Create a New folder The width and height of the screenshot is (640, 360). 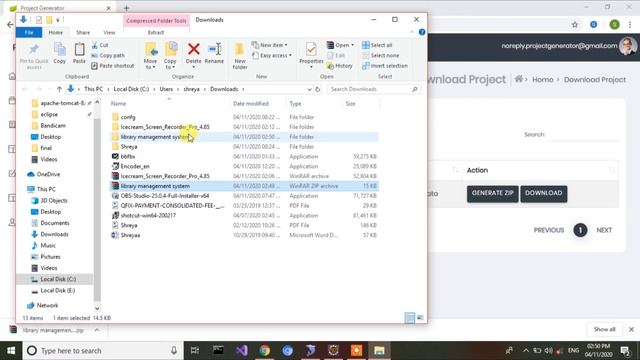pos(240,56)
